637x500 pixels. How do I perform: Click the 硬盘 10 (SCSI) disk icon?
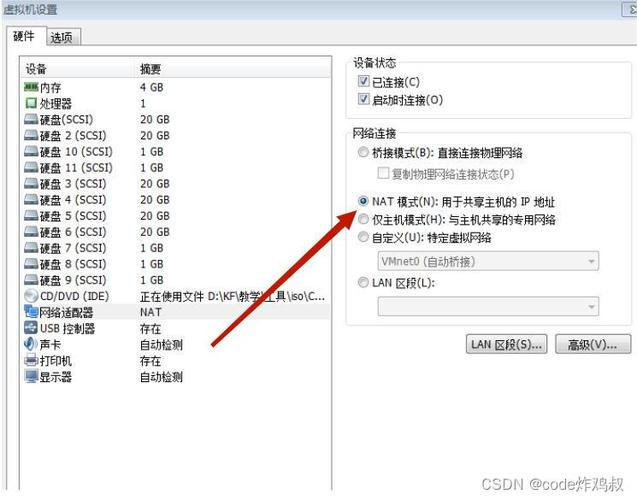click(31, 152)
